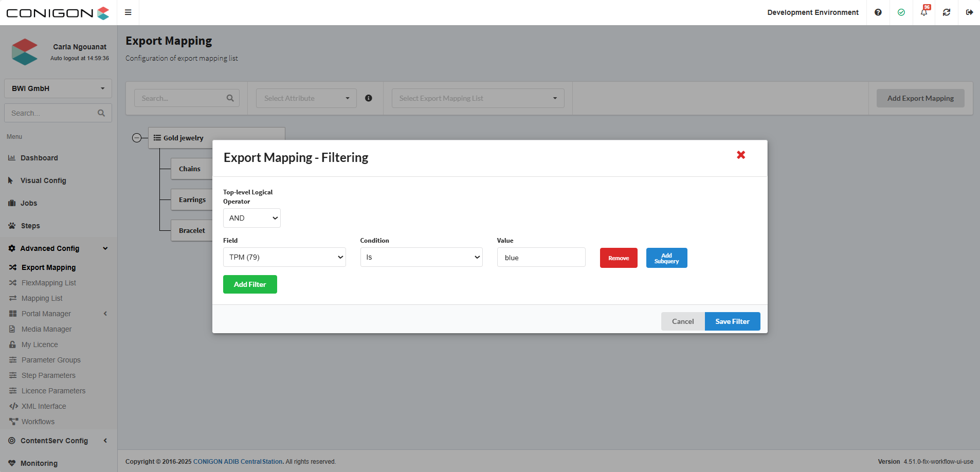
Task: Click the hamburger menu icon in header
Action: click(128, 12)
